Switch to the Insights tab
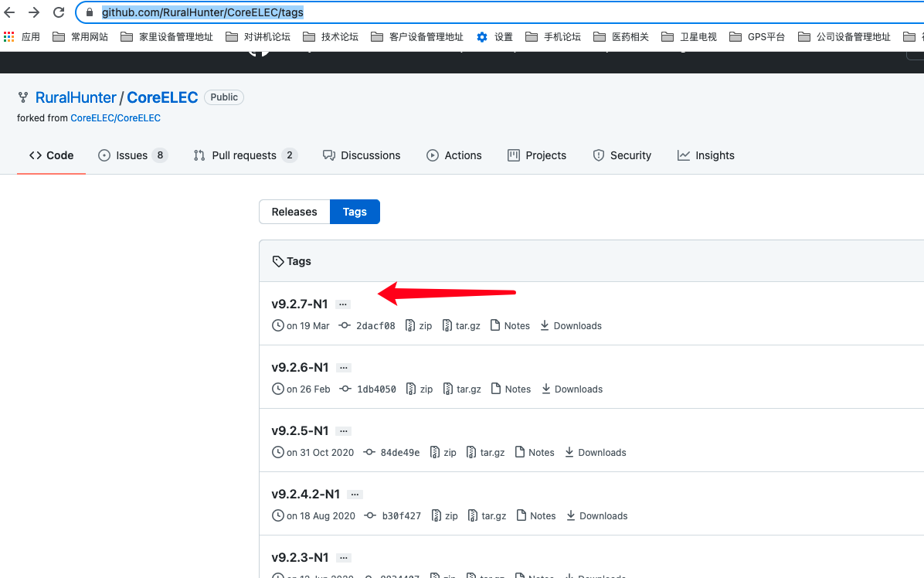Screen dimensions: 924x578 (706, 155)
